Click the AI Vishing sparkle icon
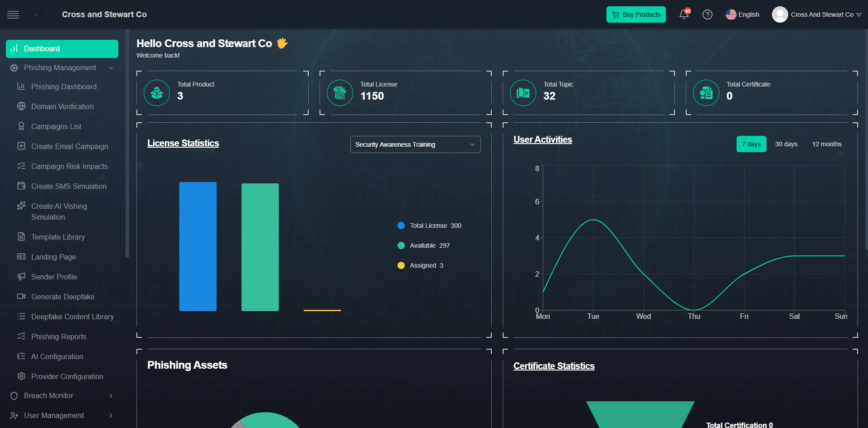 tap(21, 206)
